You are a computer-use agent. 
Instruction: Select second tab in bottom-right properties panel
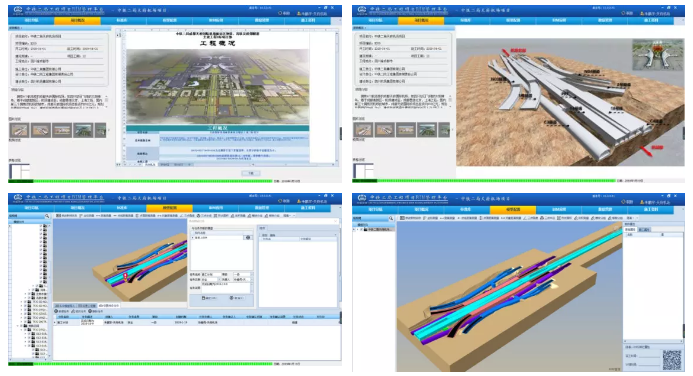(x=644, y=230)
